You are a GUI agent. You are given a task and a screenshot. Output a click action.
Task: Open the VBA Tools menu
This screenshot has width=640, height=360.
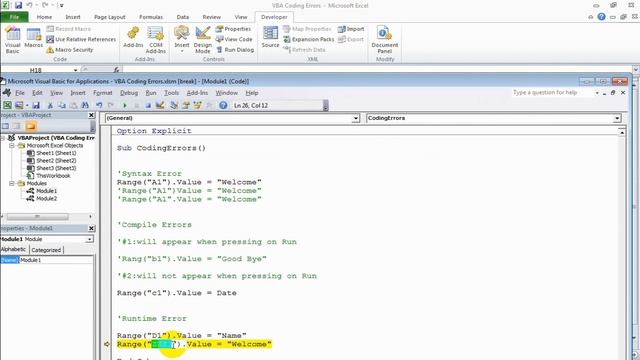coord(171,93)
